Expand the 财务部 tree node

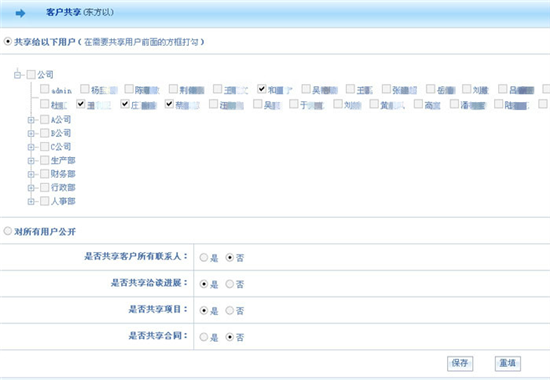[x=31, y=174]
